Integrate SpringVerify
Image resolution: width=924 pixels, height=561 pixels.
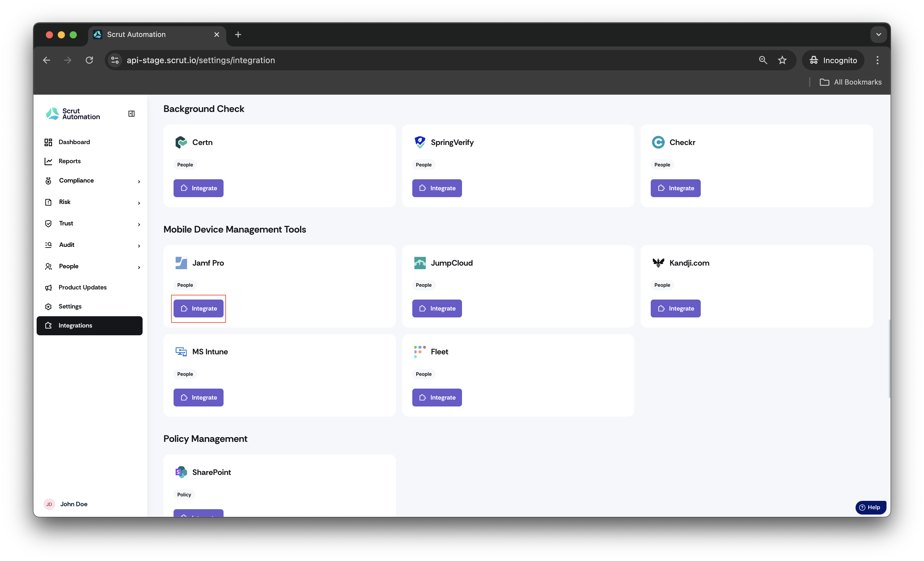tap(437, 188)
